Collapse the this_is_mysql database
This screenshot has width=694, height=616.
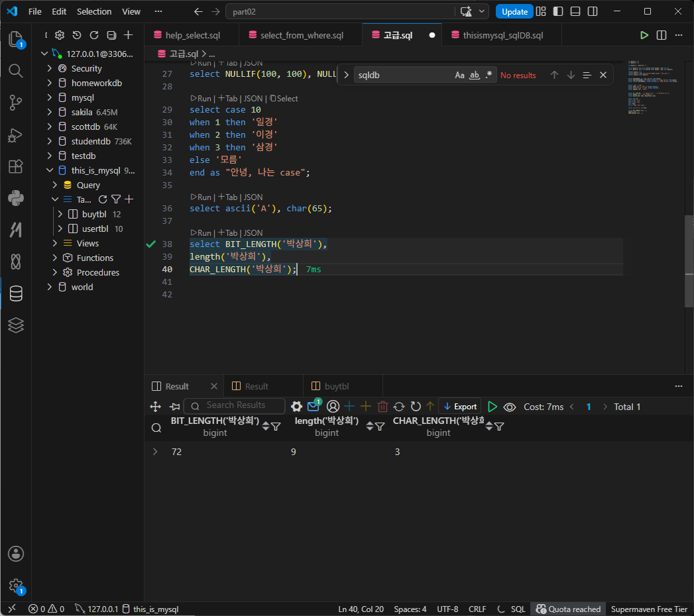50,170
